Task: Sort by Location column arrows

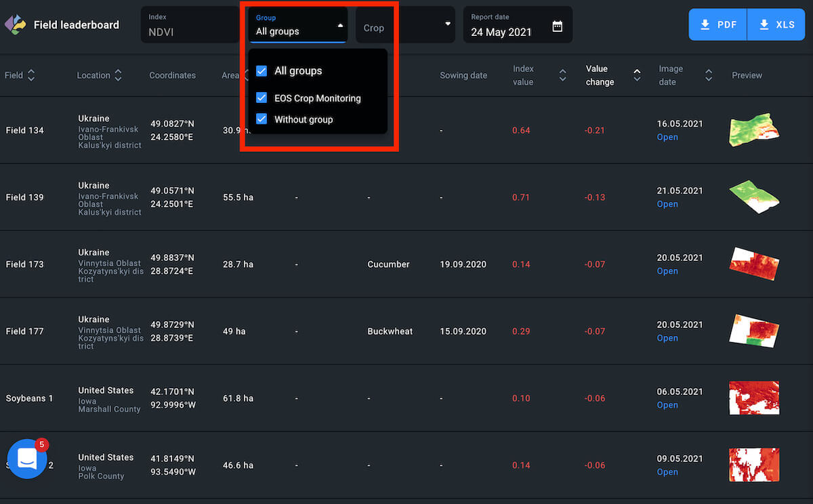Action: 118,75
